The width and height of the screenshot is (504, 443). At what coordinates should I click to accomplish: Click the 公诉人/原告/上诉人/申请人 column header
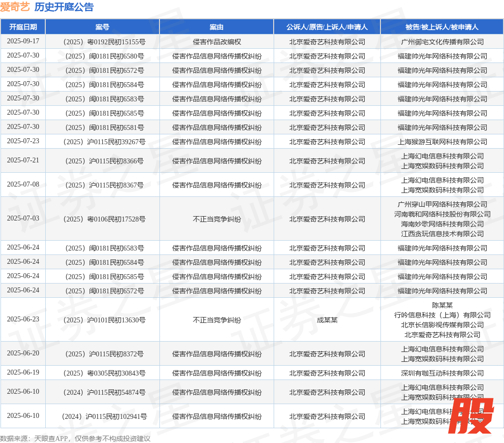coord(327,27)
